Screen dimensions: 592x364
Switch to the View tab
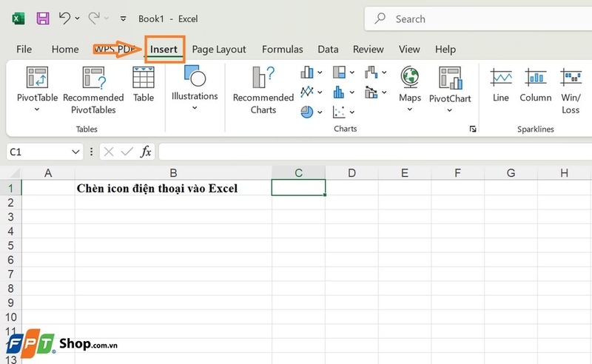(409, 49)
